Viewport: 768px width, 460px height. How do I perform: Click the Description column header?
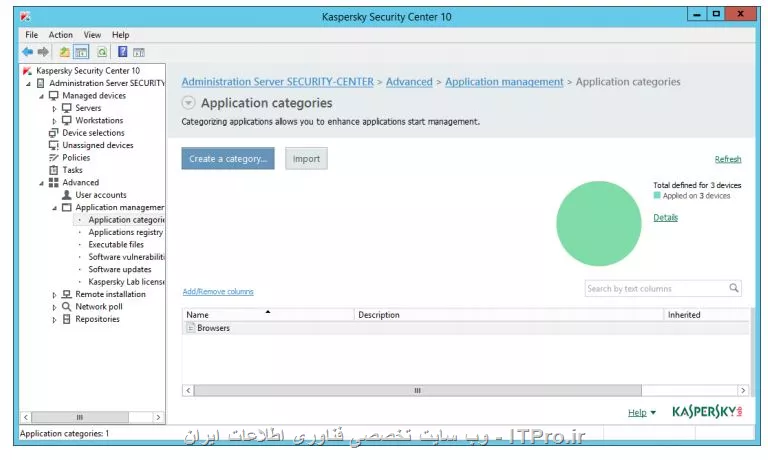(509, 315)
